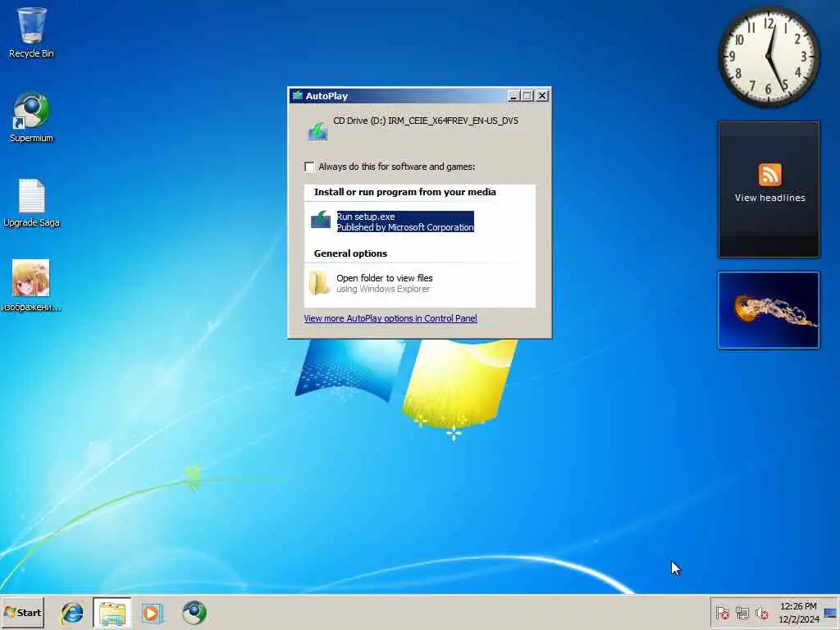
Task: Select the Upgrade Saga text file icon
Action: click(x=31, y=203)
